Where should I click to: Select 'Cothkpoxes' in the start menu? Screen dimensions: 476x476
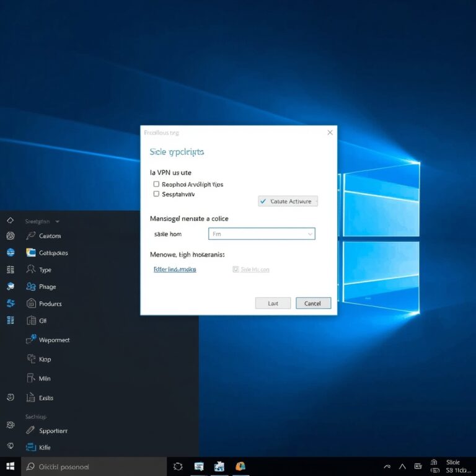(53, 253)
